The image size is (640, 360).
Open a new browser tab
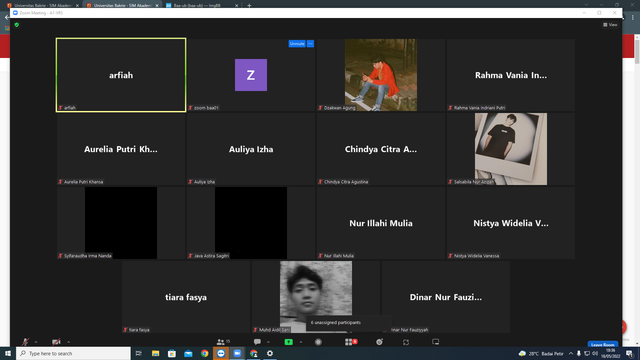point(249,5)
